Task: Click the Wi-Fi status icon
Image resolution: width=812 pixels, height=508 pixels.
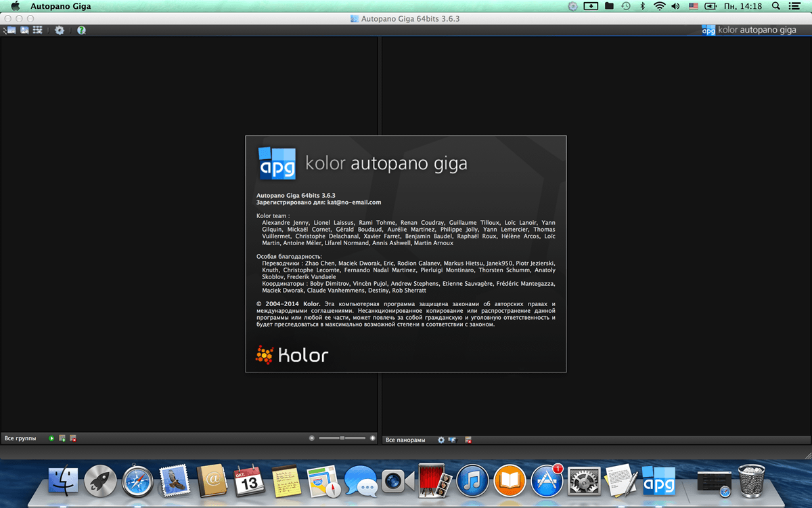Action: coord(659,6)
